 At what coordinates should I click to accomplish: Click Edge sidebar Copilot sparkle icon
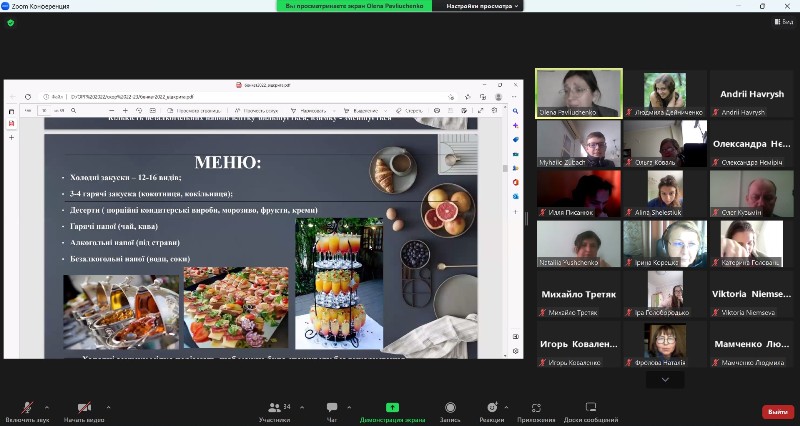(515, 125)
